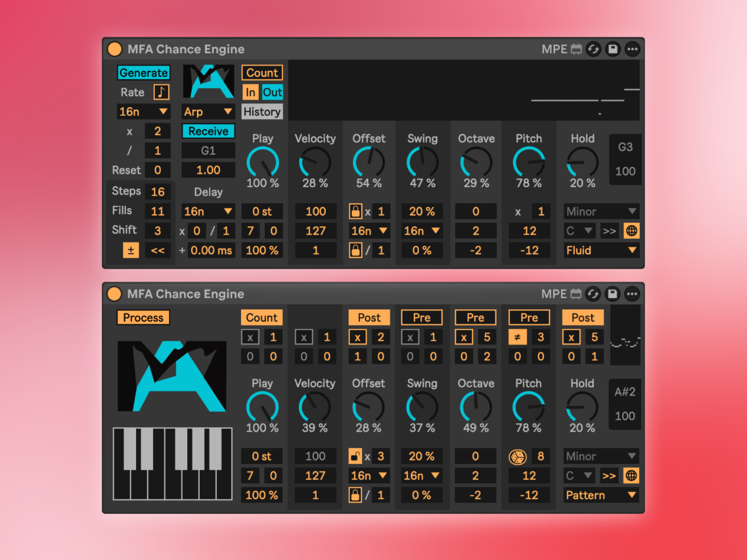This screenshot has width=747, height=560.
Task: Click the Rate note icon in top device
Action: click(x=161, y=92)
